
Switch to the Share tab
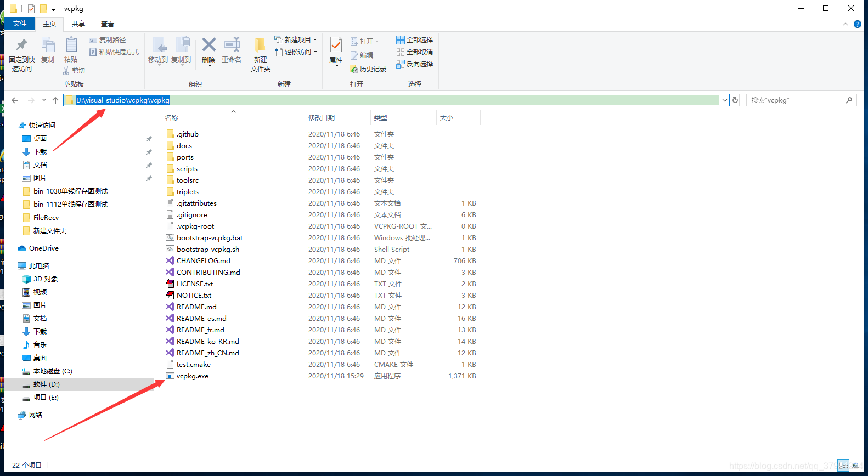[78, 24]
